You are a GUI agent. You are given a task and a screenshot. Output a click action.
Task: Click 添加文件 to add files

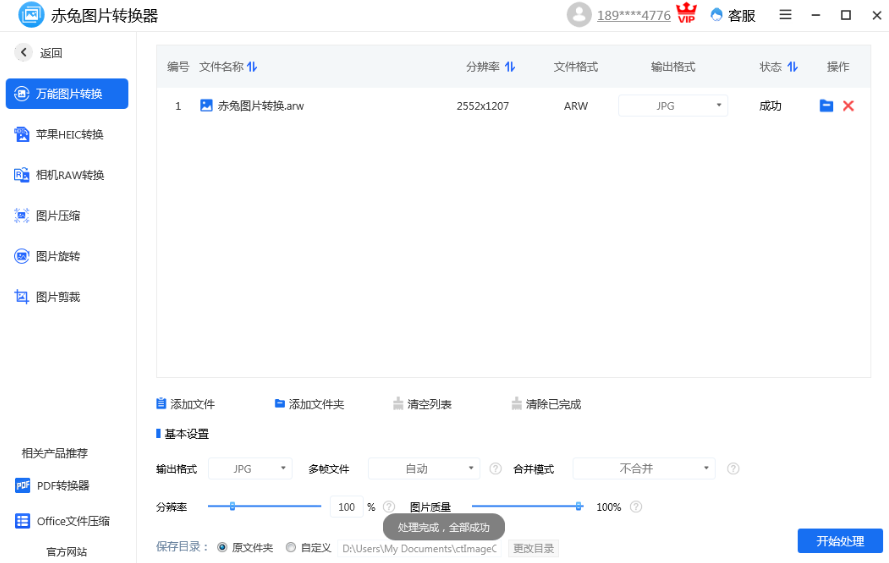pos(185,404)
